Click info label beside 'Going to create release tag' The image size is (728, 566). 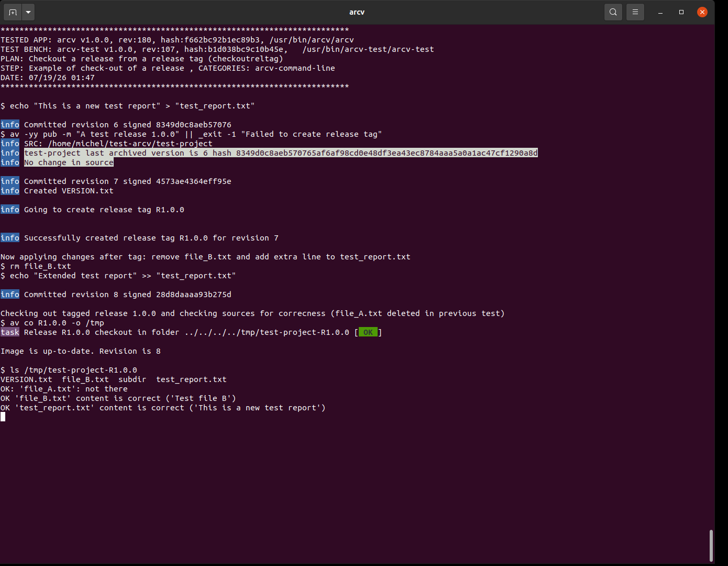(10, 210)
